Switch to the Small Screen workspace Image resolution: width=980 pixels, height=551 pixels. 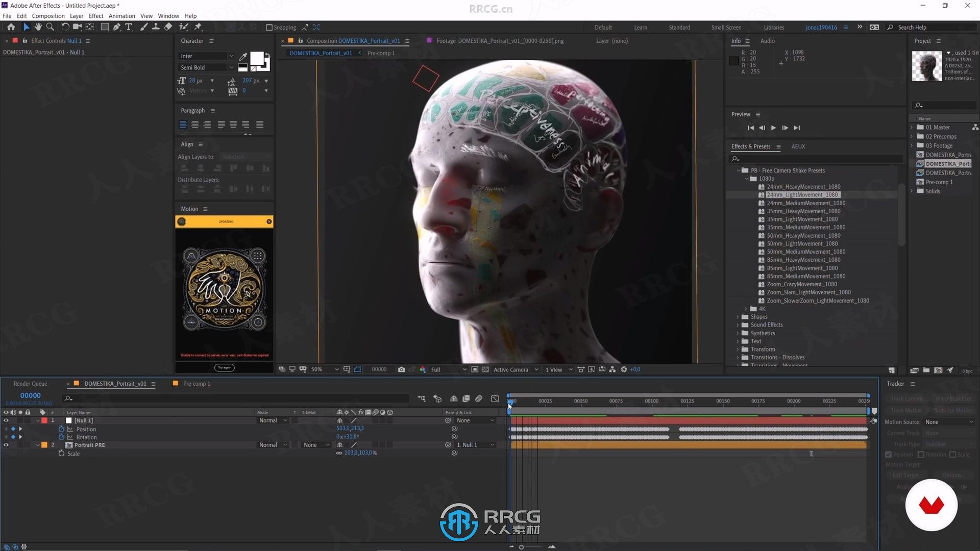726,28
